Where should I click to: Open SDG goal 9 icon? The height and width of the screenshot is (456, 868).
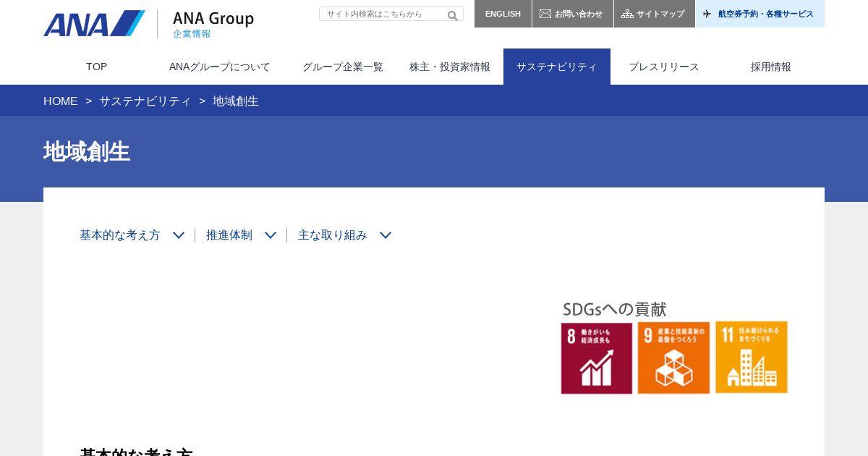pos(673,358)
